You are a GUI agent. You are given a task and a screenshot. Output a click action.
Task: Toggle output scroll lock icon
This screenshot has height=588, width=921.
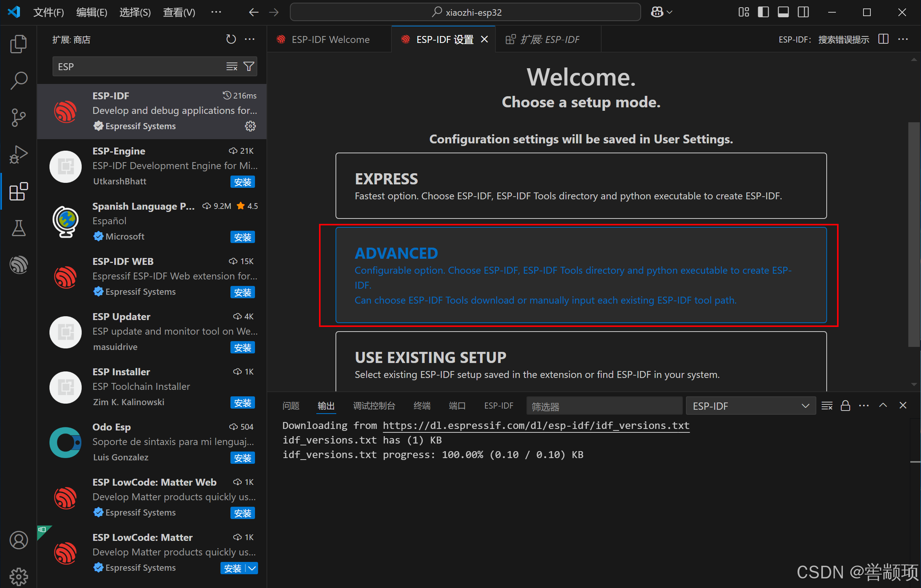tap(845, 406)
